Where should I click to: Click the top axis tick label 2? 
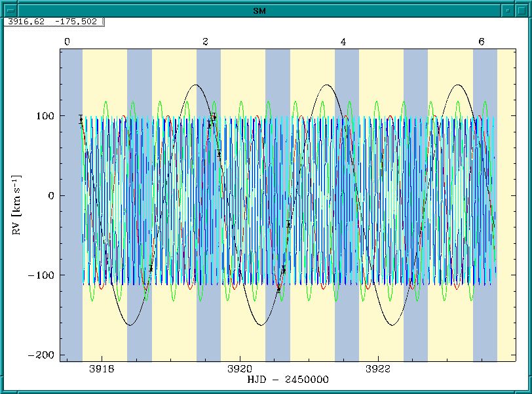click(x=205, y=42)
